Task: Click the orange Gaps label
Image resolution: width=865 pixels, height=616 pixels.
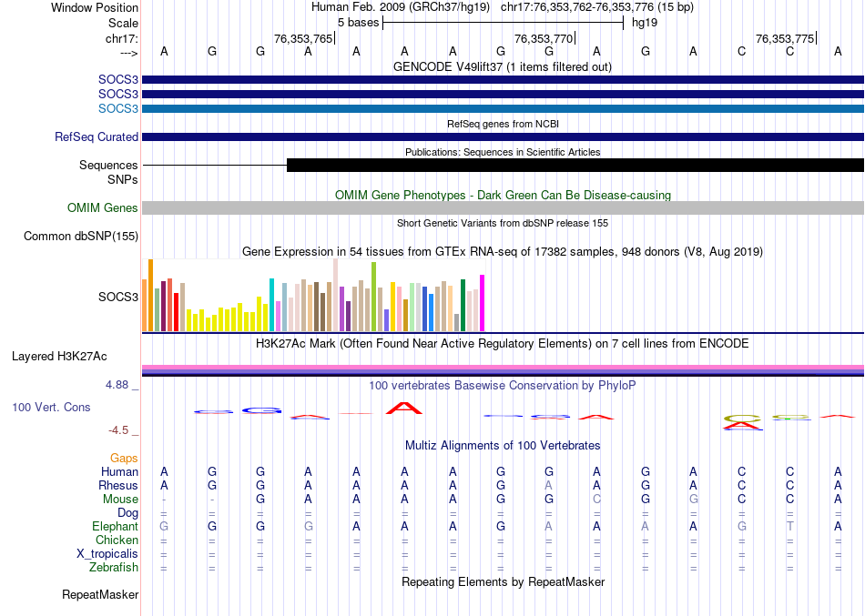Action: pos(124,459)
